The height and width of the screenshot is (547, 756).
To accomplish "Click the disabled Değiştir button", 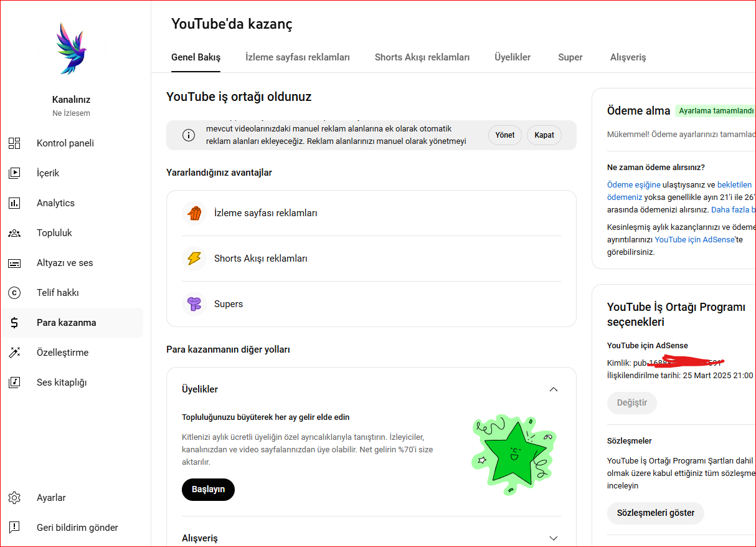I will (631, 403).
